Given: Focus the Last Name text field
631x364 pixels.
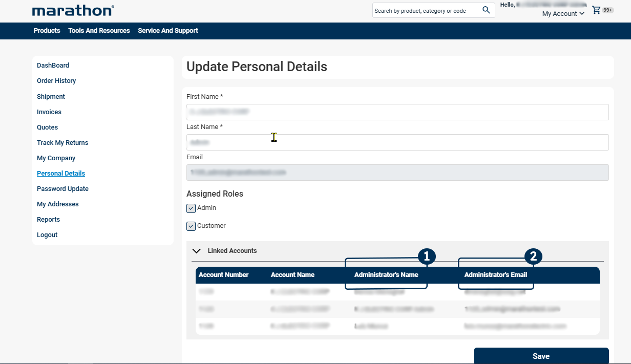Looking at the screenshot, I should tap(397, 142).
